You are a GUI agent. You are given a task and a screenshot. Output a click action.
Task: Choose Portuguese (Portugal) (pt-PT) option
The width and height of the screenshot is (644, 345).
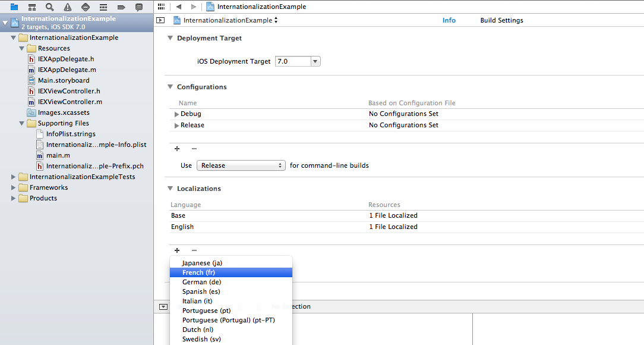[x=231, y=320]
